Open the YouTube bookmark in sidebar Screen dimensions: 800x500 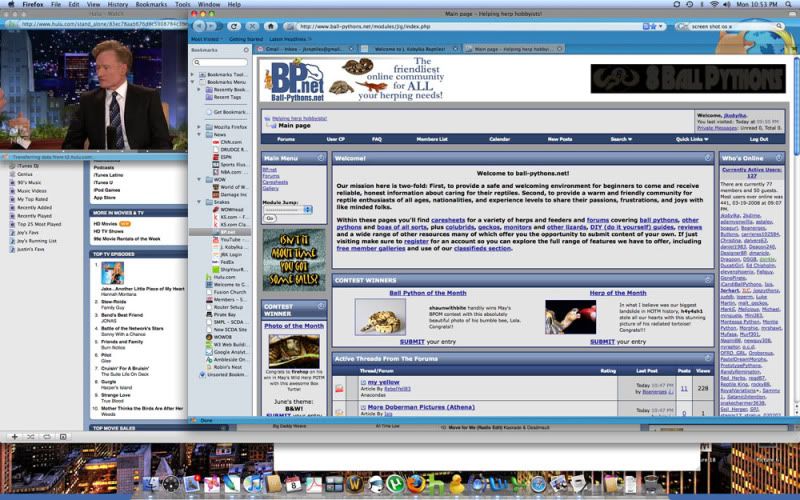[227, 239]
